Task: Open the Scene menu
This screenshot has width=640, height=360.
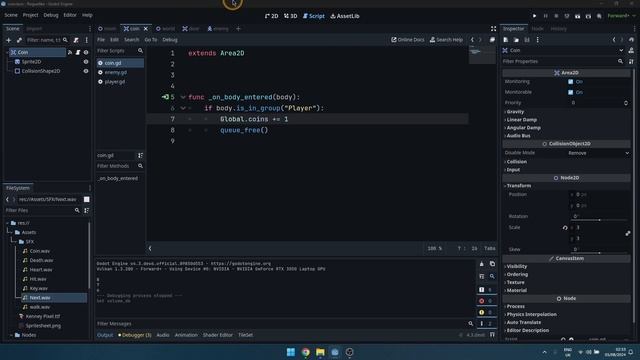Action: [11, 15]
